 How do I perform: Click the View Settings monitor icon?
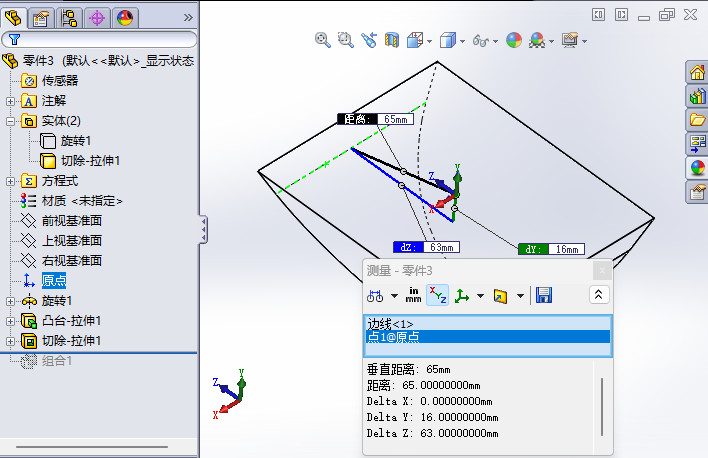coord(570,40)
